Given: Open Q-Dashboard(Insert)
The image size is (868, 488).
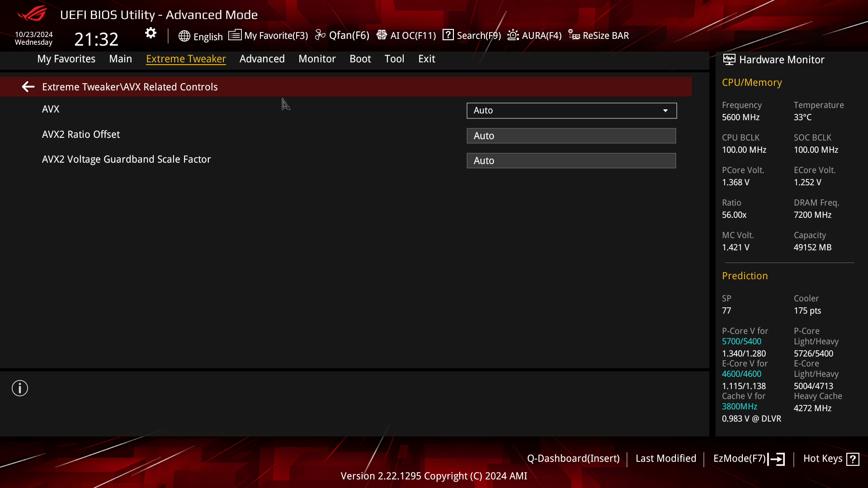Looking at the screenshot, I should pyautogui.click(x=574, y=458).
